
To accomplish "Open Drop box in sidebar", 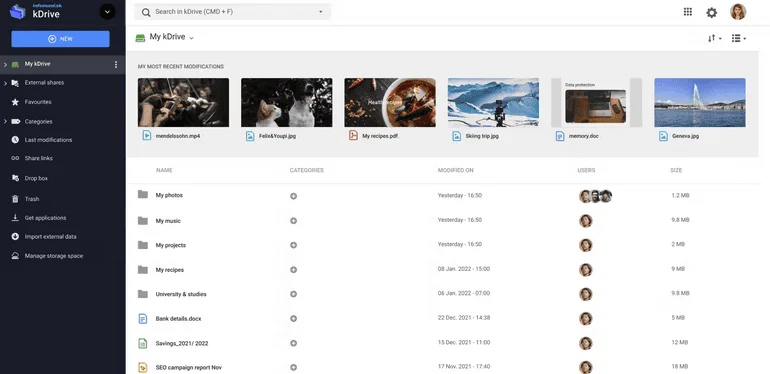I will pos(36,179).
